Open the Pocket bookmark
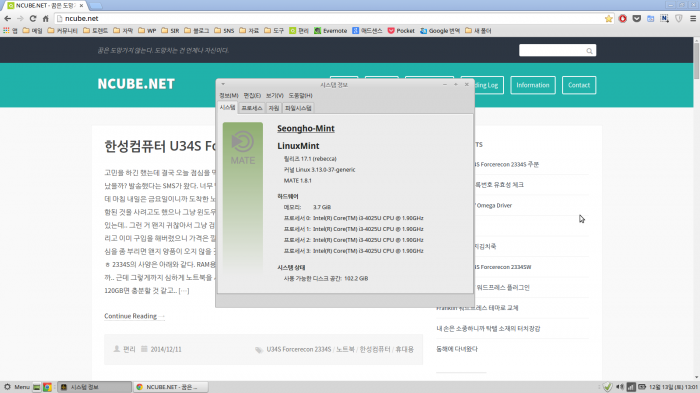Viewport: 700px width, 393px height. 401,31
